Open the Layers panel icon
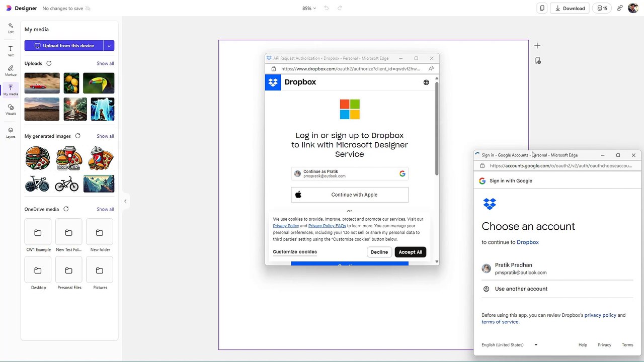Viewport: 644px width, 362px height. coord(11,133)
